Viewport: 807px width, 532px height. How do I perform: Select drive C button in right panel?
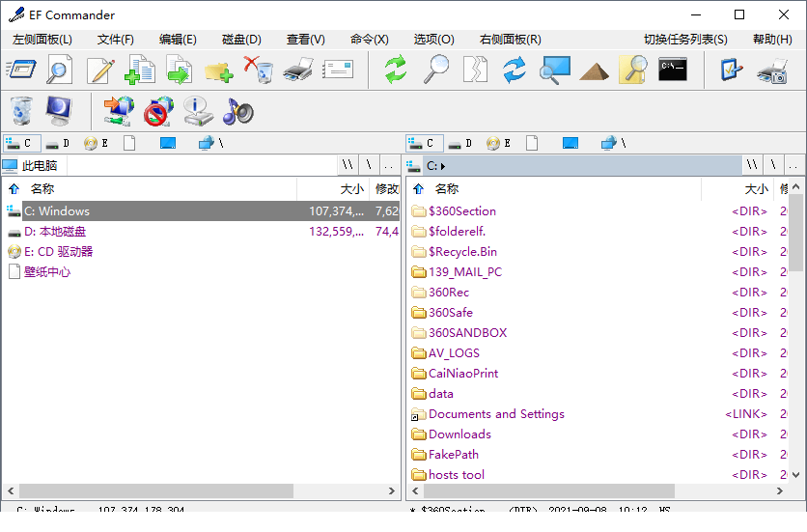(x=424, y=143)
